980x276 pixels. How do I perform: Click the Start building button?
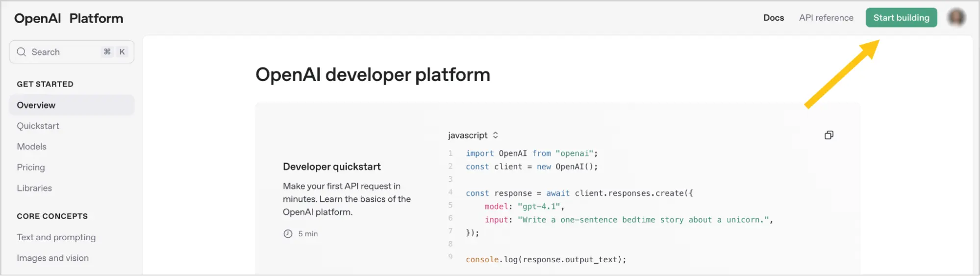pyautogui.click(x=901, y=18)
